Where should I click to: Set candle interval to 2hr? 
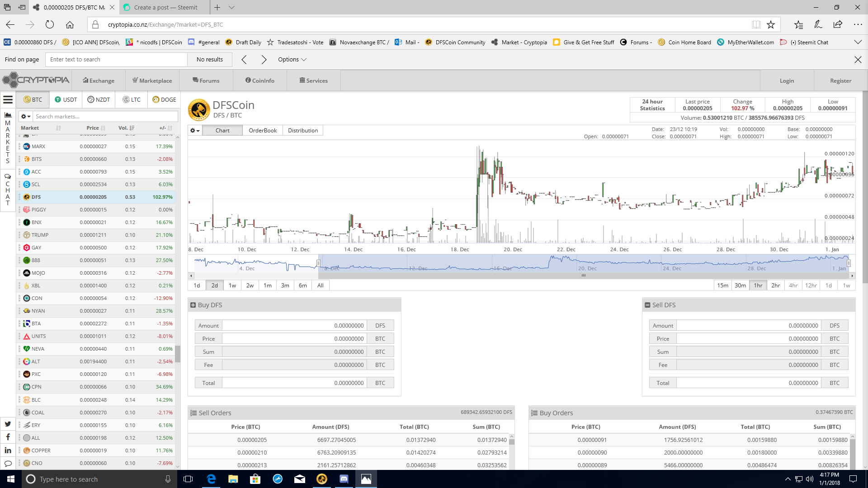[776, 286]
